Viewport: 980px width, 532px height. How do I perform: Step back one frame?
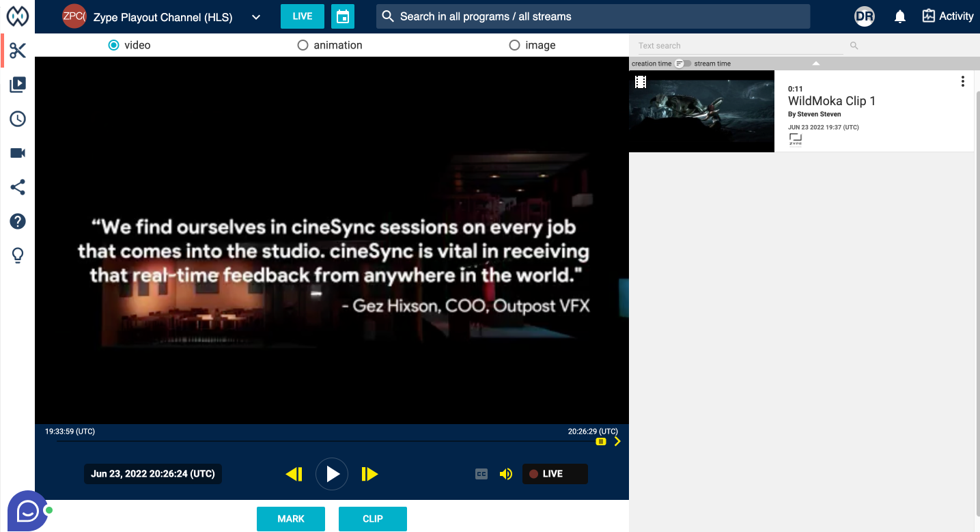click(x=294, y=474)
